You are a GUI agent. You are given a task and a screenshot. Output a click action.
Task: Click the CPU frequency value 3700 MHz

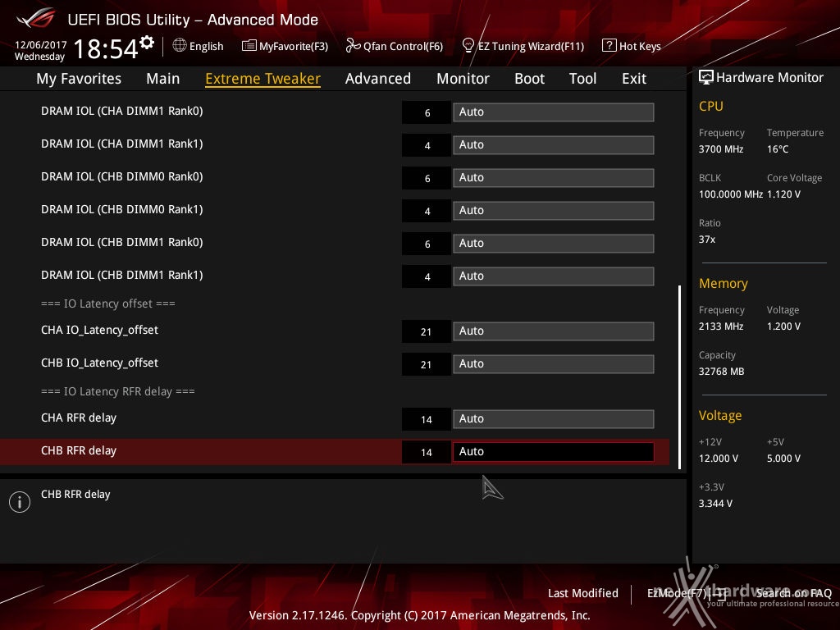pyautogui.click(x=721, y=149)
